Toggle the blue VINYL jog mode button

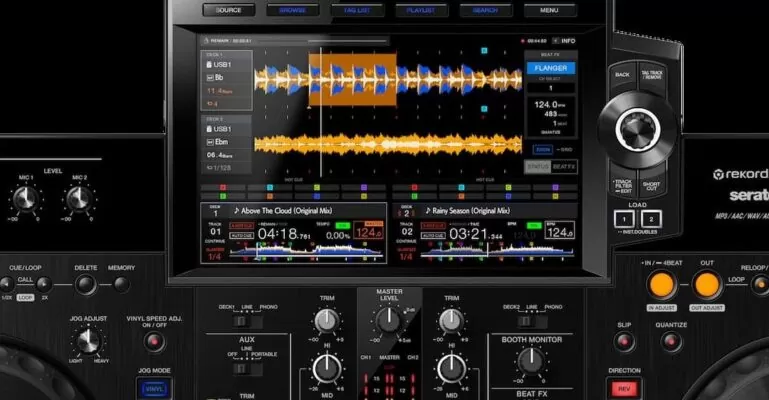(x=153, y=388)
